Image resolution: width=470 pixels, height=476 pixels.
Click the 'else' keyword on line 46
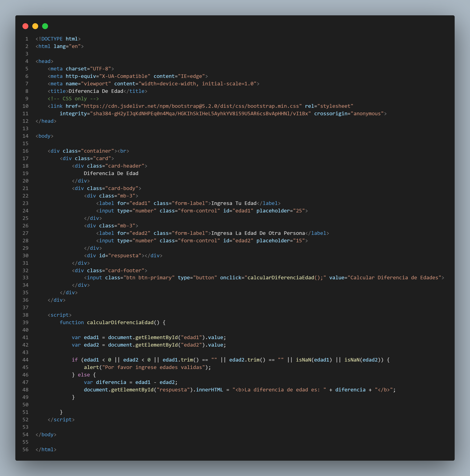(x=84, y=375)
